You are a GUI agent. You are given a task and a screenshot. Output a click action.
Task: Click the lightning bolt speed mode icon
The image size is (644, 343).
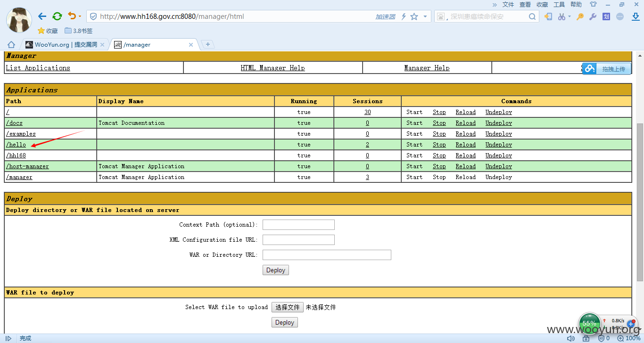click(x=404, y=16)
